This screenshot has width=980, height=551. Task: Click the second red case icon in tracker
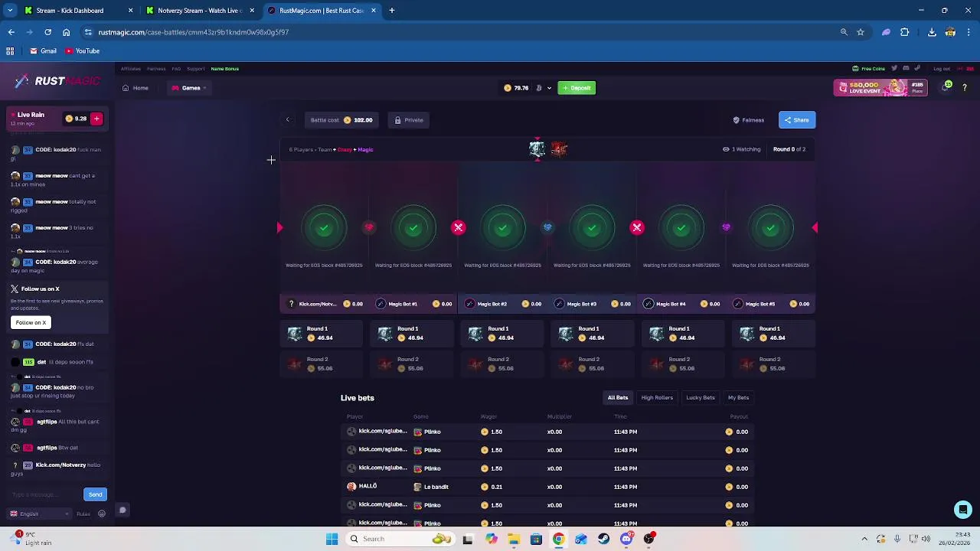click(559, 149)
